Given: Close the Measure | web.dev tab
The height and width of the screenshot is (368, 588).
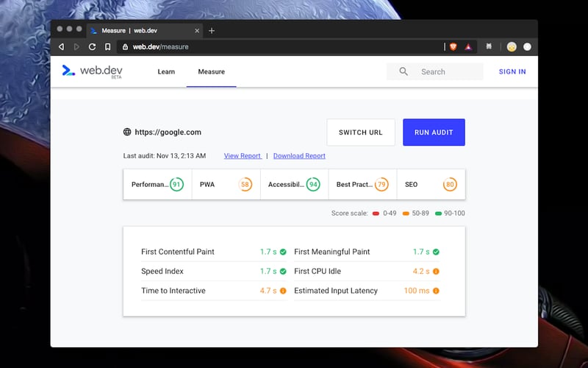Looking at the screenshot, I should pyautogui.click(x=197, y=31).
